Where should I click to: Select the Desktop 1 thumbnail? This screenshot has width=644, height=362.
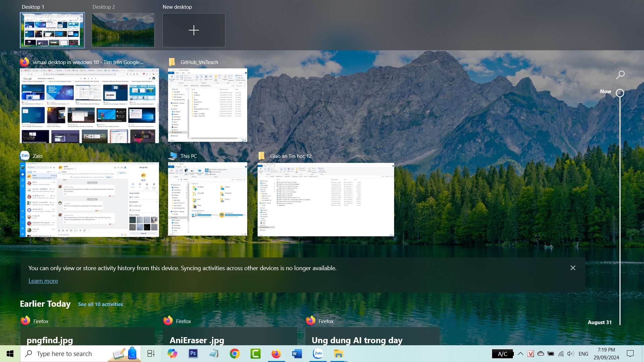click(52, 30)
